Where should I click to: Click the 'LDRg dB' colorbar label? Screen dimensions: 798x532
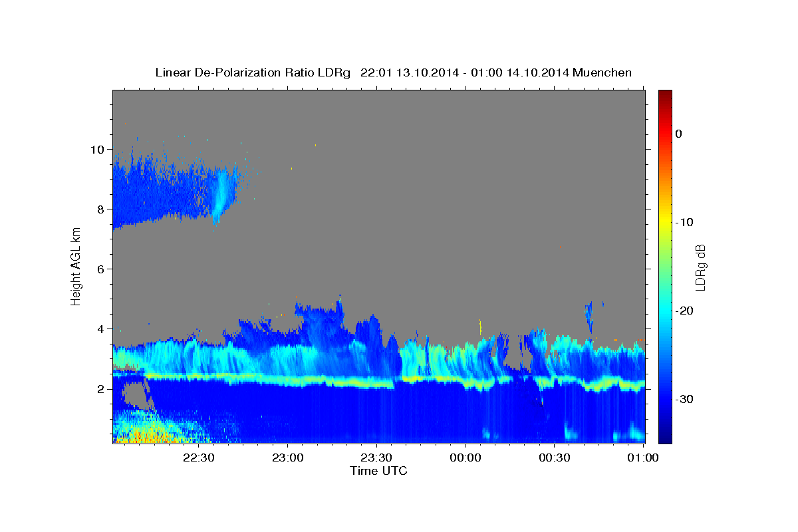coord(700,267)
